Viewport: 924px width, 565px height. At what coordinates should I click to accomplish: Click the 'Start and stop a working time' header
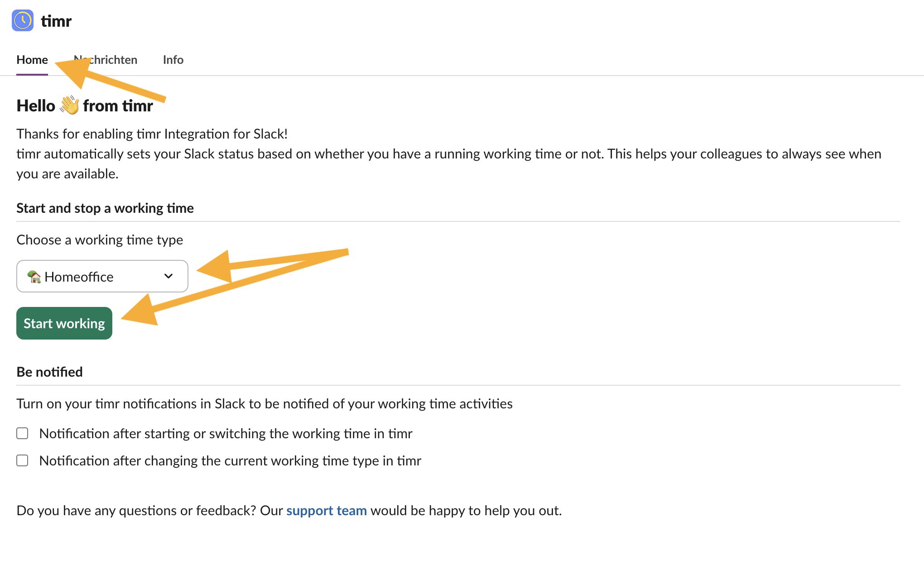105,208
